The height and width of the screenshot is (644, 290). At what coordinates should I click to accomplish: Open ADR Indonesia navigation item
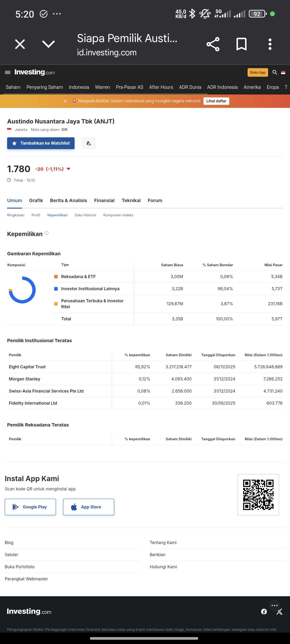pos(222,87)
